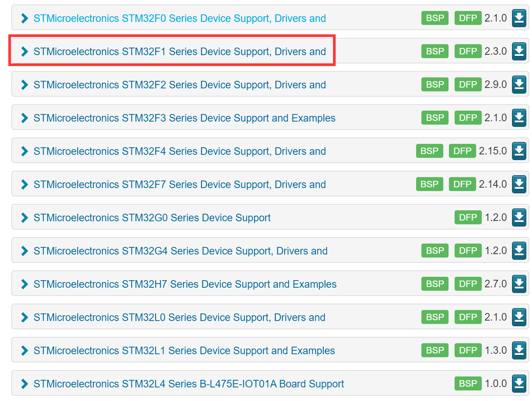Screen dimensions: 532x401
Task: Click the BSP badge on STM32G4 row
Action: coord(435,251)
